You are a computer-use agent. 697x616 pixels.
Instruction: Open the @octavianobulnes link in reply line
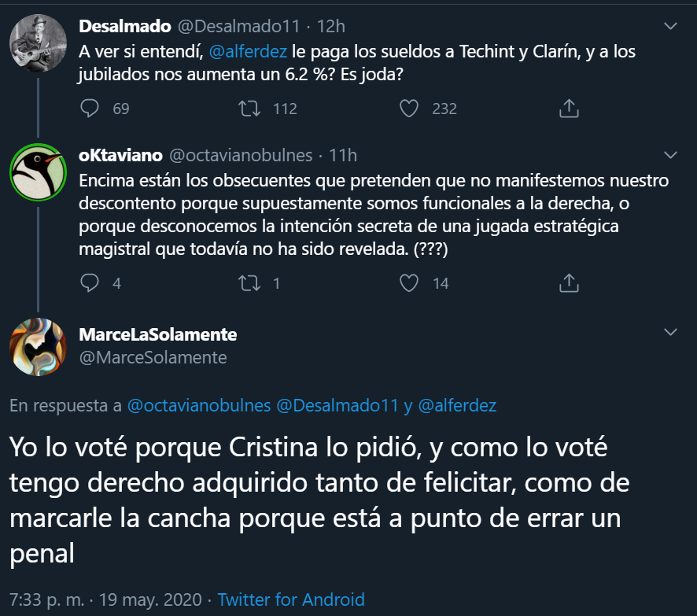click(x=197, y=406)
